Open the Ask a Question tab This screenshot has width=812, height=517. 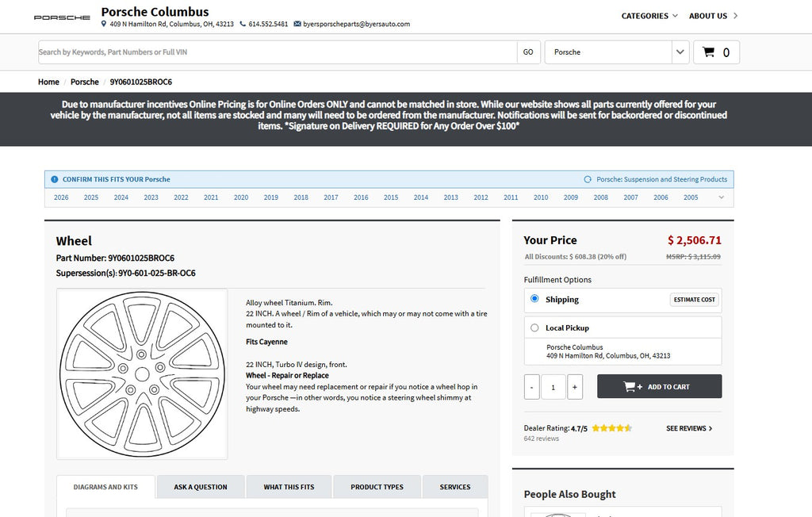(x=201, y=487)
